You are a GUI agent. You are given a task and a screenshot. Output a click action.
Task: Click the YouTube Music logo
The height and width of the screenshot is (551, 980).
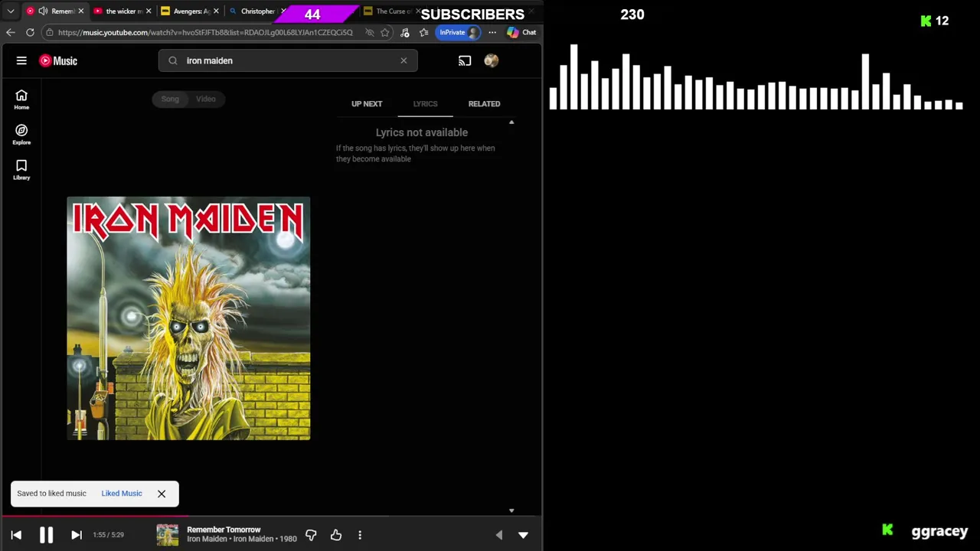click(58, 60)
